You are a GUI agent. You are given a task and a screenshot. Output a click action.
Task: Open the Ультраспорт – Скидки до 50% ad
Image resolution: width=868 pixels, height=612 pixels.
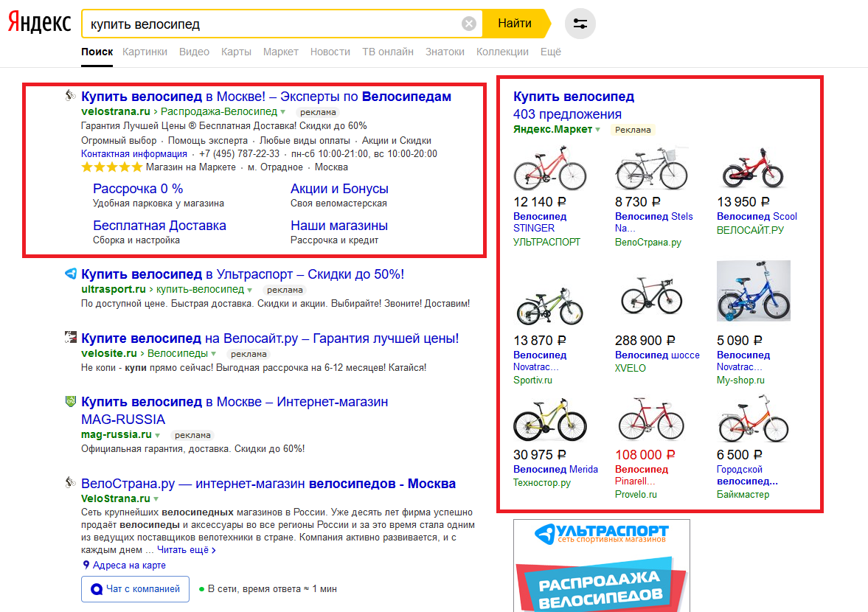(x=243, y=274)
